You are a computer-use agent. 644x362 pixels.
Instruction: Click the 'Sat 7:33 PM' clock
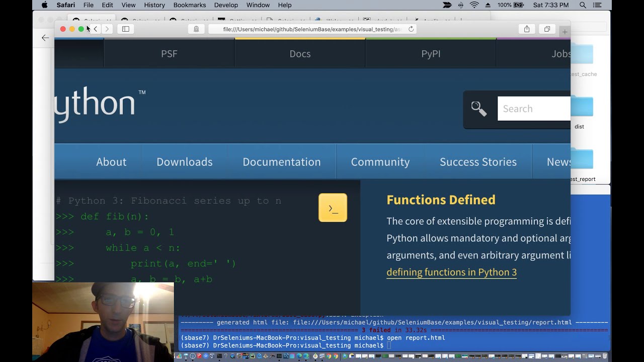(x=550, y=5)
